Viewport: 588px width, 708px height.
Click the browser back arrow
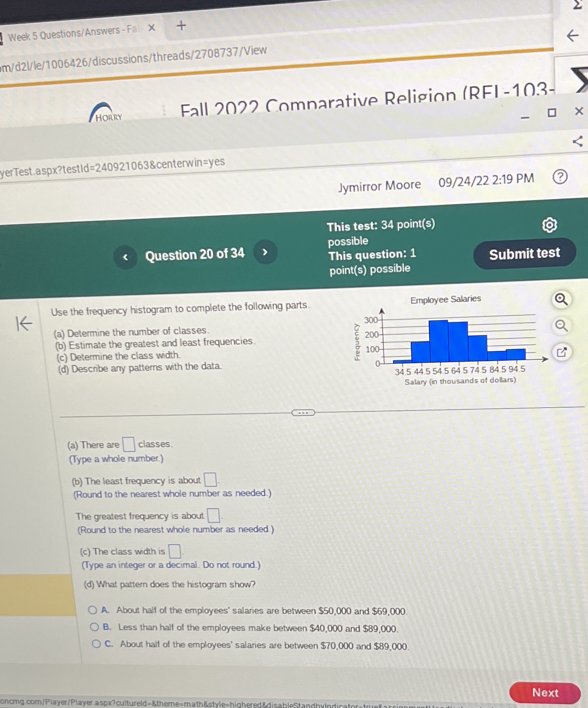(x=573, y=36)
